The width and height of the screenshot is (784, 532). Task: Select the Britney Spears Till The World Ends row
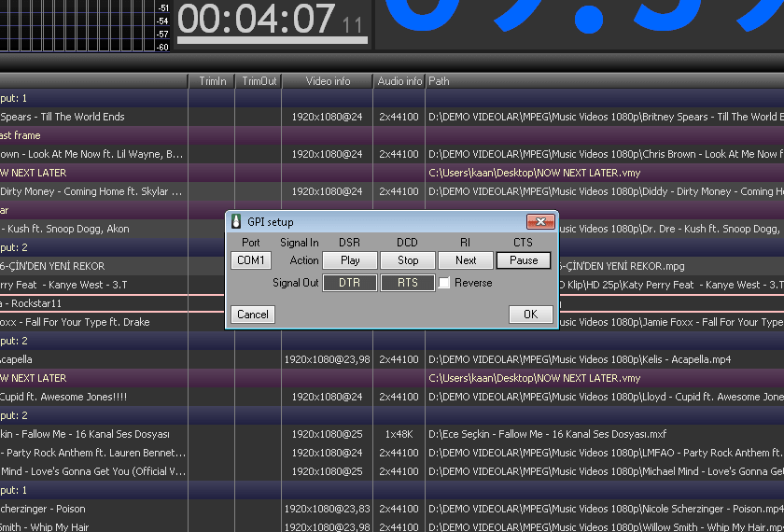click(x=93, y=117)
